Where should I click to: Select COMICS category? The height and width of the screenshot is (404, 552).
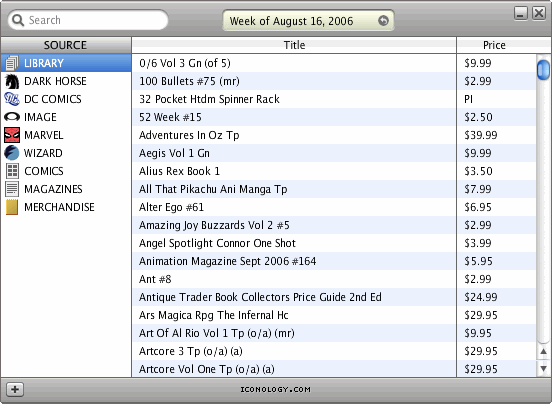click(x=66, y=171)
